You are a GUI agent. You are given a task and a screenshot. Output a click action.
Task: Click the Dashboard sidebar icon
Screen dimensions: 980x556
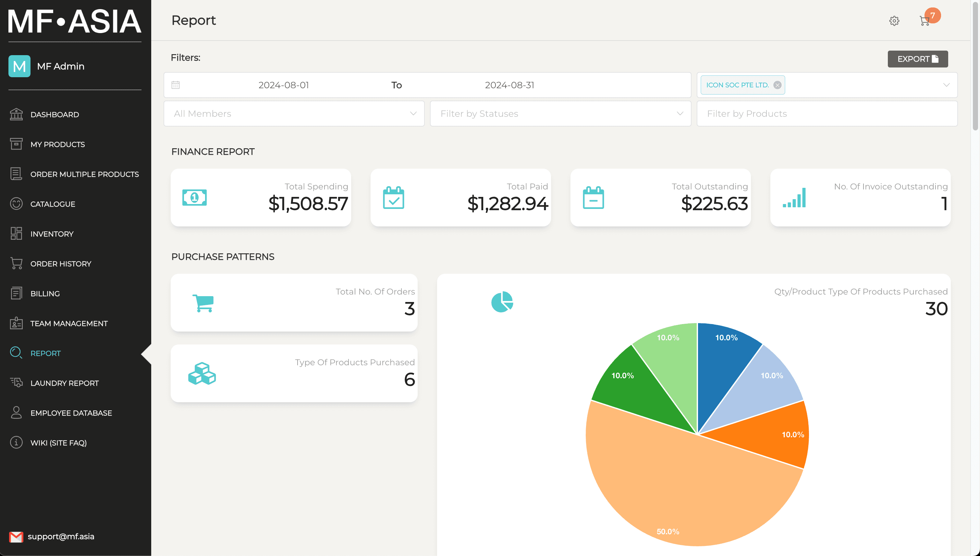(x=16, y=114)
